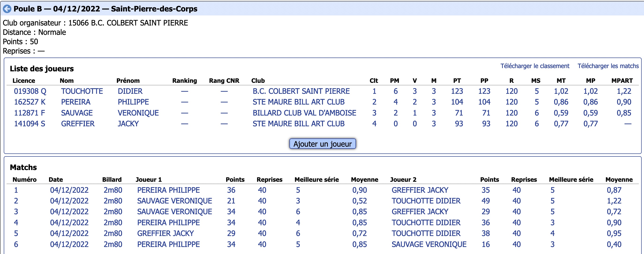
Task: Open match number 3
Action: click(16, 211)
